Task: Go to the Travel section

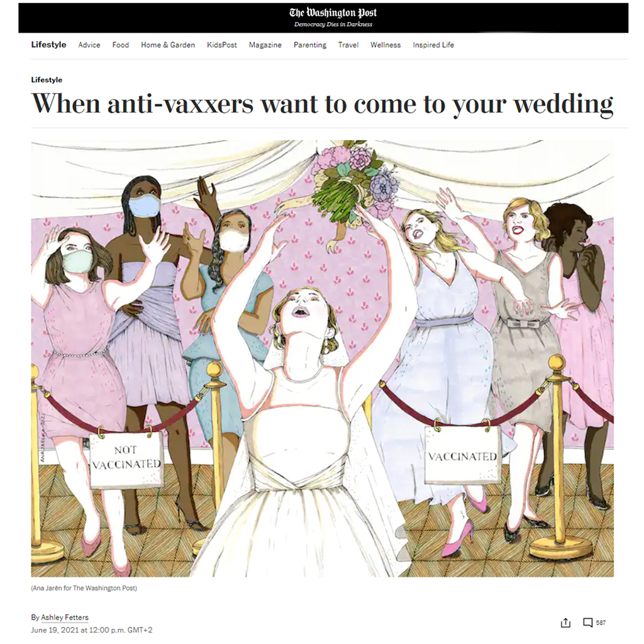Action: (x=348, y=45)
